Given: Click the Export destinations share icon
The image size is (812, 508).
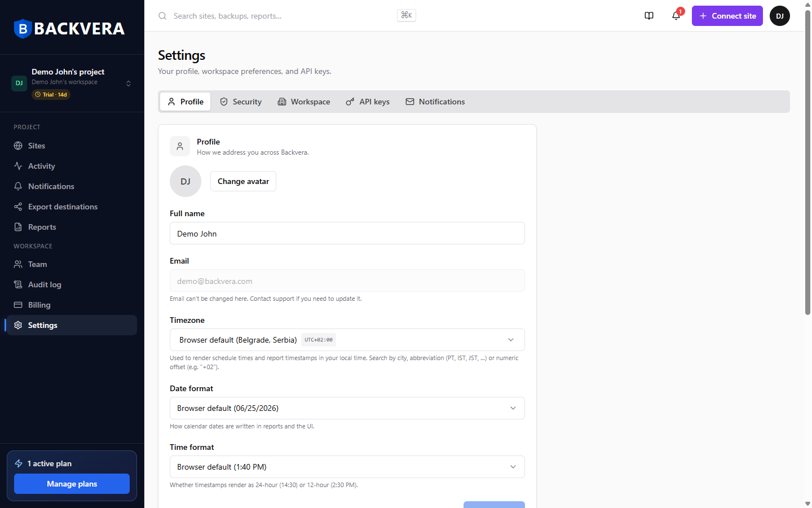Looking at the screenshot, I should point(18,207).
